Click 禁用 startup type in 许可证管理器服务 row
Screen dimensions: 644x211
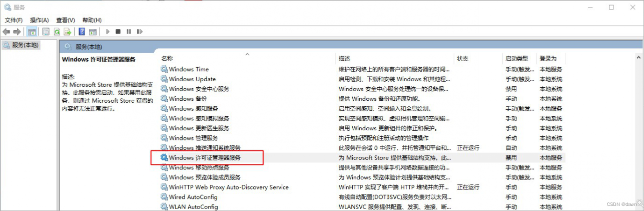point(511,157)
